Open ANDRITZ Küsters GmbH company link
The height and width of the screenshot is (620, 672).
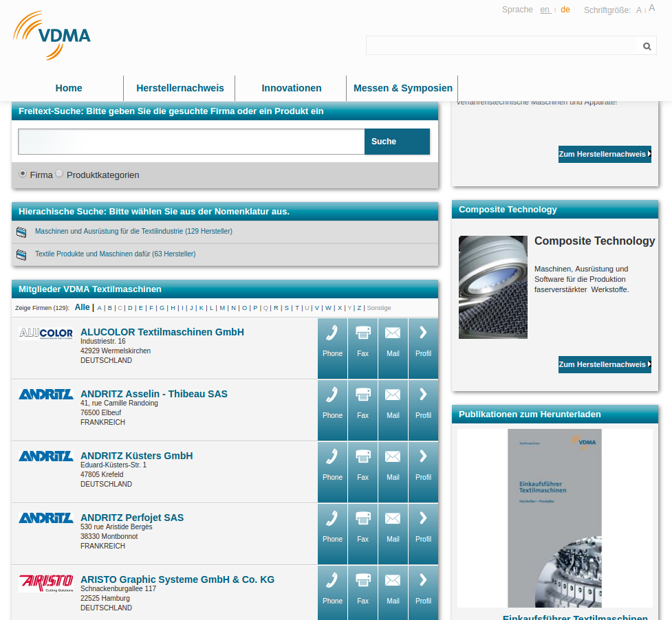(x=137, y=456)
